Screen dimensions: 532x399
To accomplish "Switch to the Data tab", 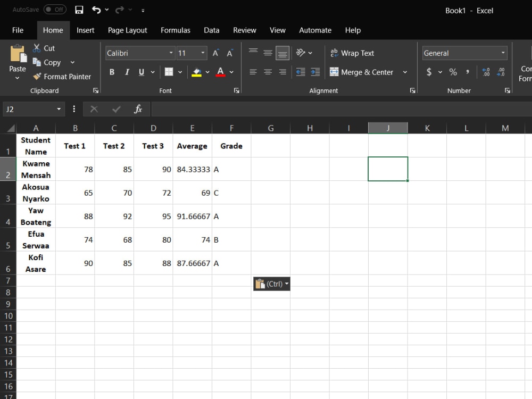I will click(x=211, y=30).
